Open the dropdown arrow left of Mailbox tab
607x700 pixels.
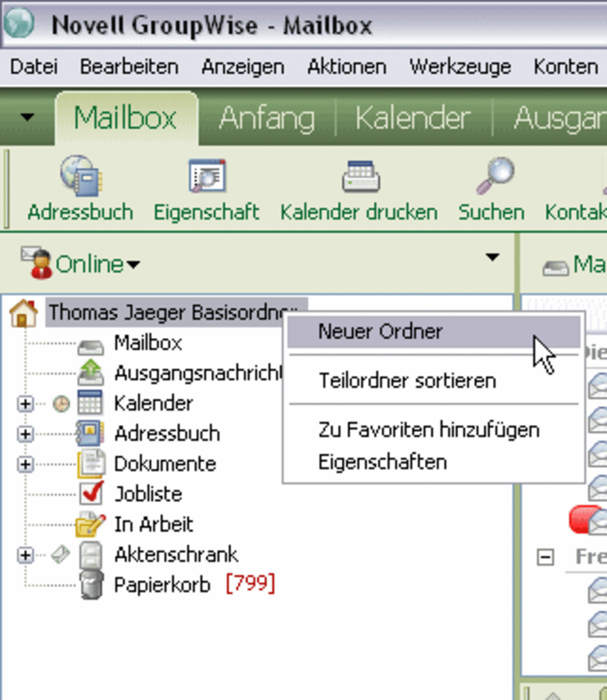click(27, 117)
